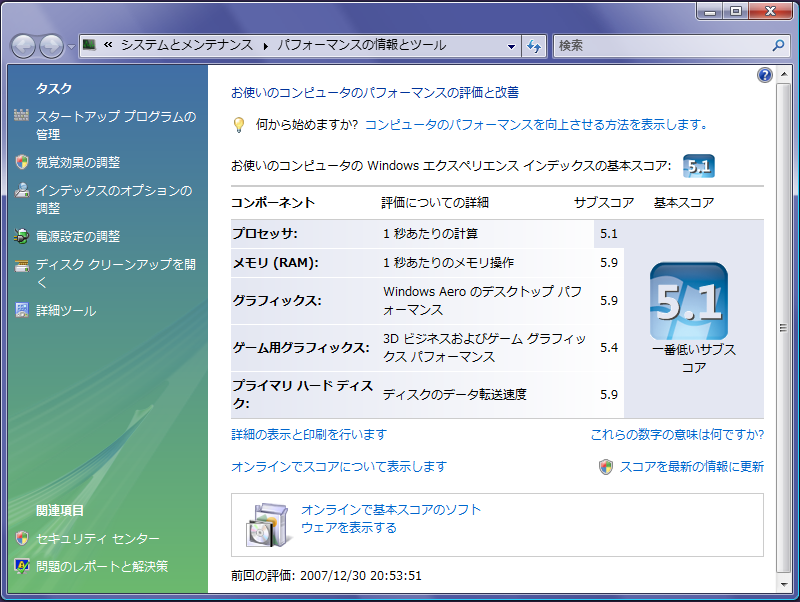Click the コンポーネント column header

(x=273, y=203)
